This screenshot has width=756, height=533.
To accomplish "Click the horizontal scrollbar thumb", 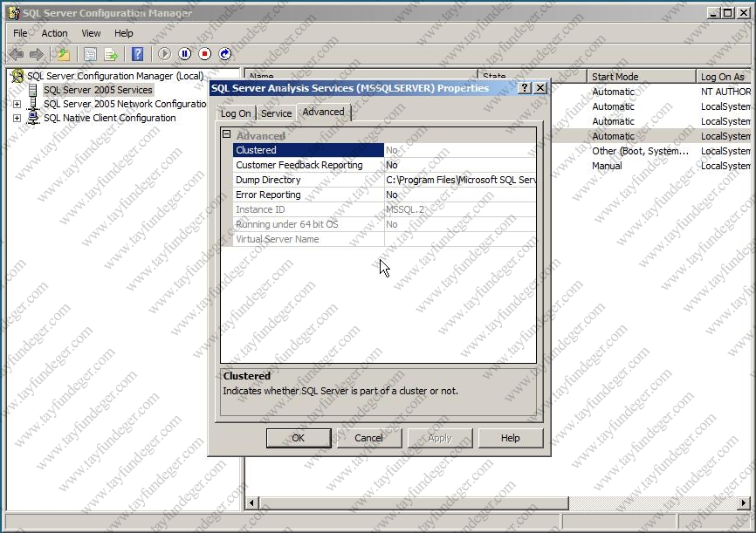I will [414, 503].
